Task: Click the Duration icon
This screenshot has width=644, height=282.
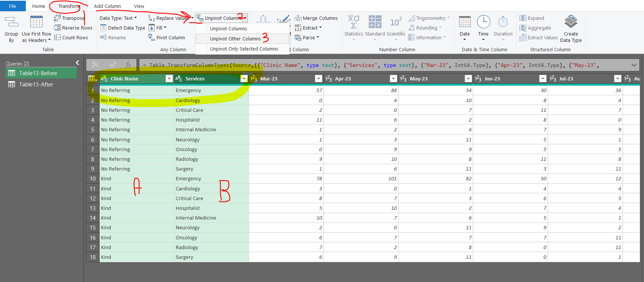Action: click(x=503, y=22)
